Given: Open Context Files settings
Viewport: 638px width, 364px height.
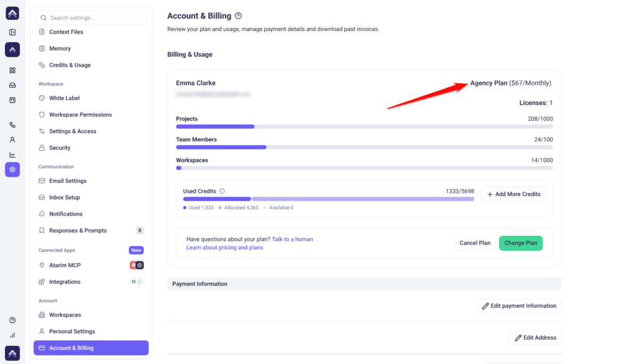Looking at the screenshot, I should click(x=91, y=32).
